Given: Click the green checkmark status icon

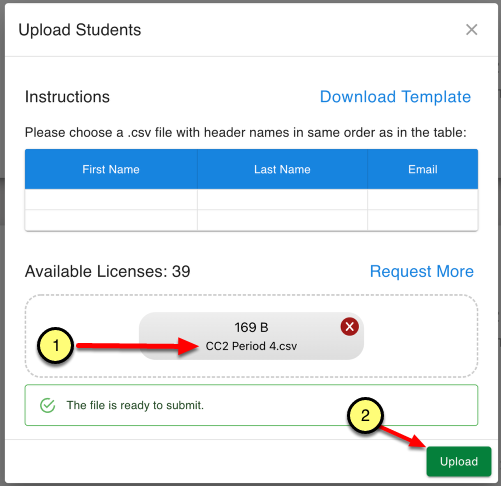Looking at the screenshot, I should 48,405.
